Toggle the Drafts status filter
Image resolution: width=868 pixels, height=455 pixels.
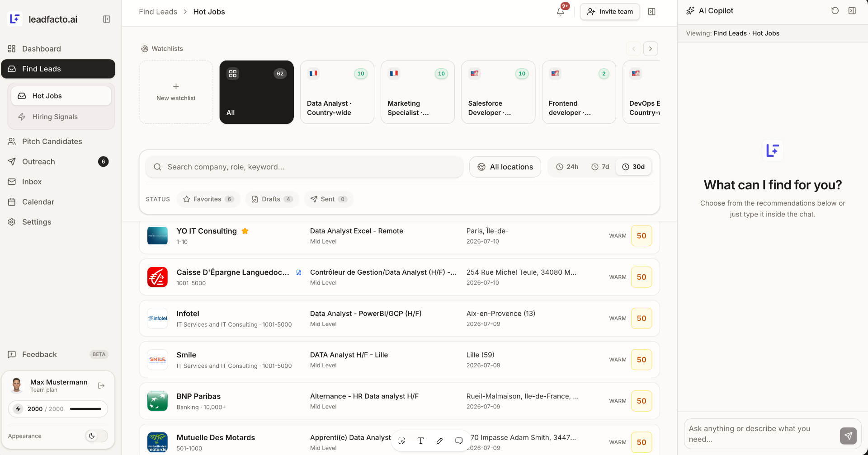pyautogui.click(x=272, y=199)
